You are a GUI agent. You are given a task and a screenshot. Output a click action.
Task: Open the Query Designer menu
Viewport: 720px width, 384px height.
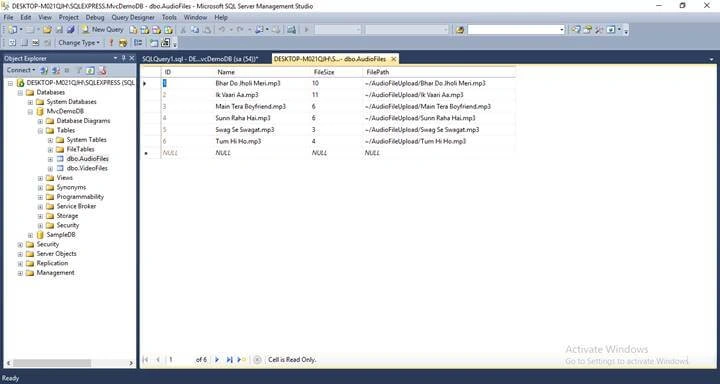pyautogui.click(x=133, y=17)
